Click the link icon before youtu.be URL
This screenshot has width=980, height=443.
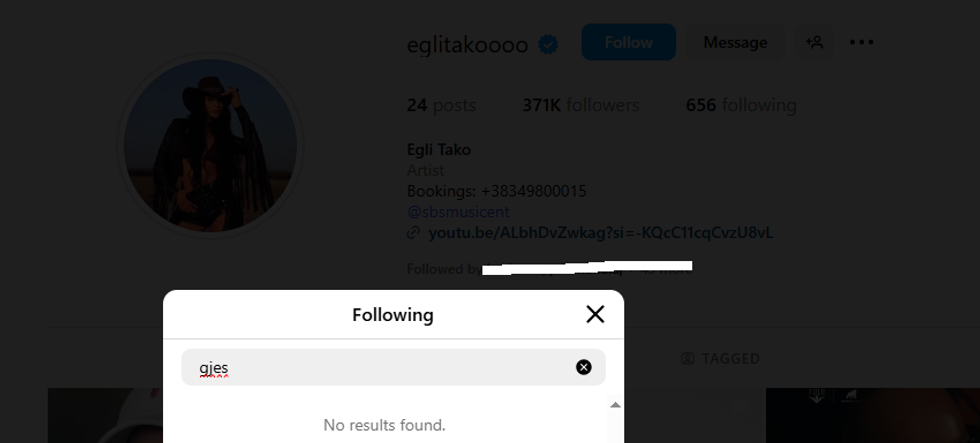[414, 233]
